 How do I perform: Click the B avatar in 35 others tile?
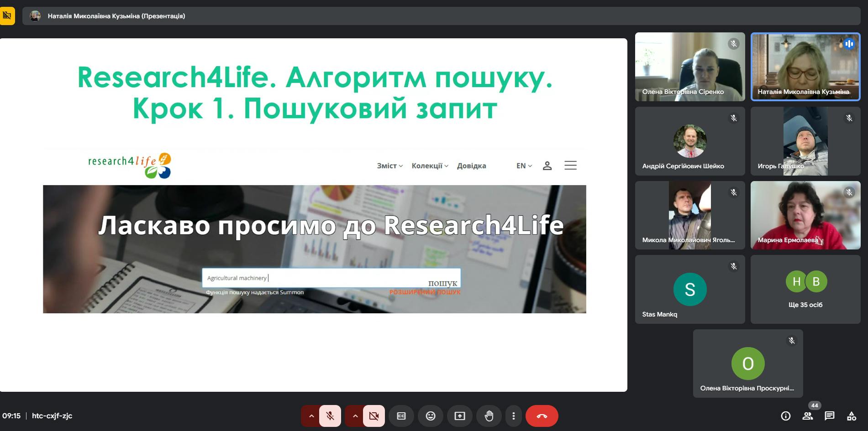tap(816, 281)
